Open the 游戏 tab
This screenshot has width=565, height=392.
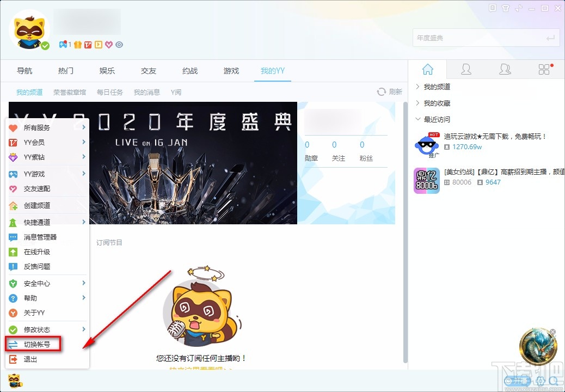coord(231,71)
